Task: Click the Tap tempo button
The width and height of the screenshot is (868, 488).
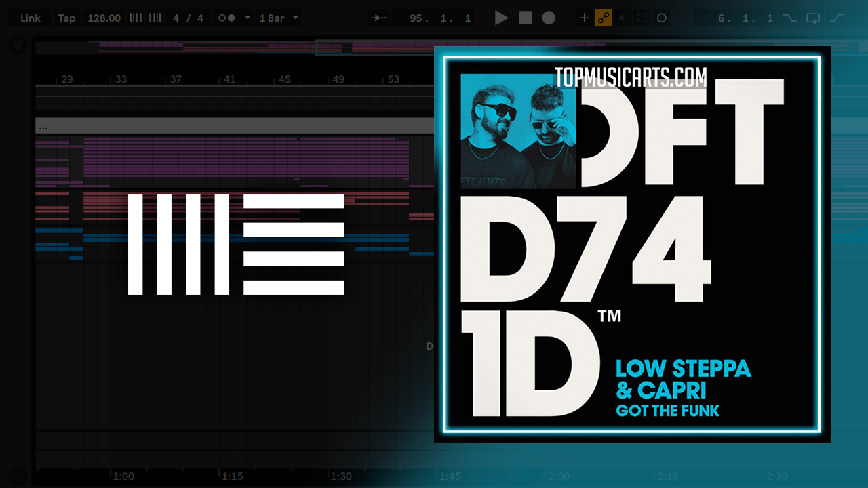Action: pyautogui.click(x=66, y=18)
